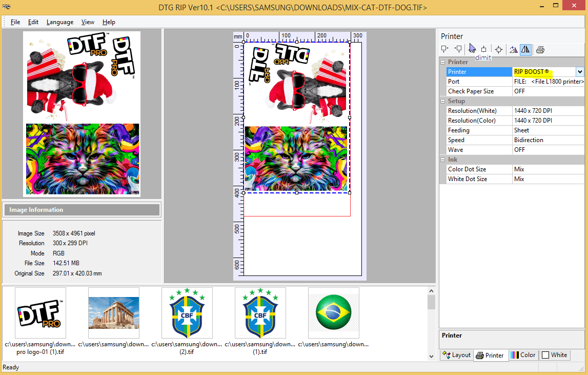Viewport: 588px width, 375px height.
Task: Open the RIP BOOST printer dropdown
Action: click(580, 71)
